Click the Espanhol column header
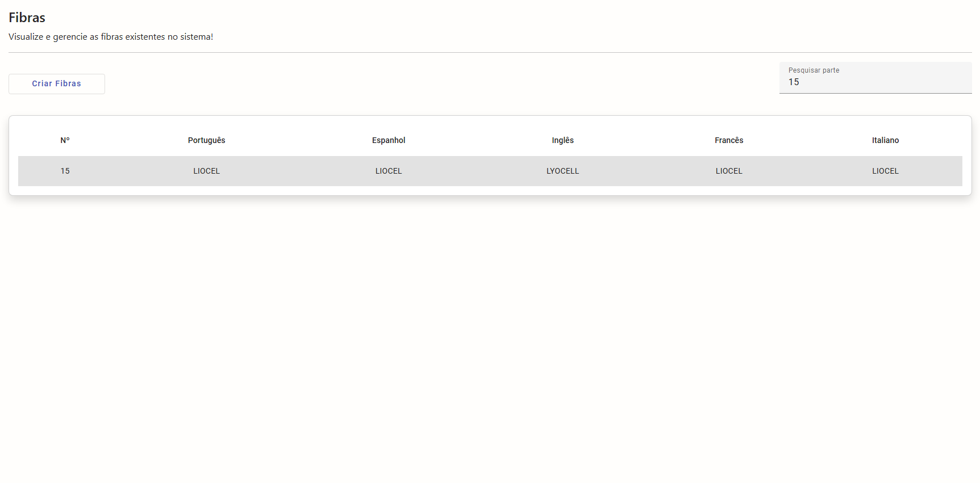The width and height of the screenshot is (980, 483). (x=389, y=140)
